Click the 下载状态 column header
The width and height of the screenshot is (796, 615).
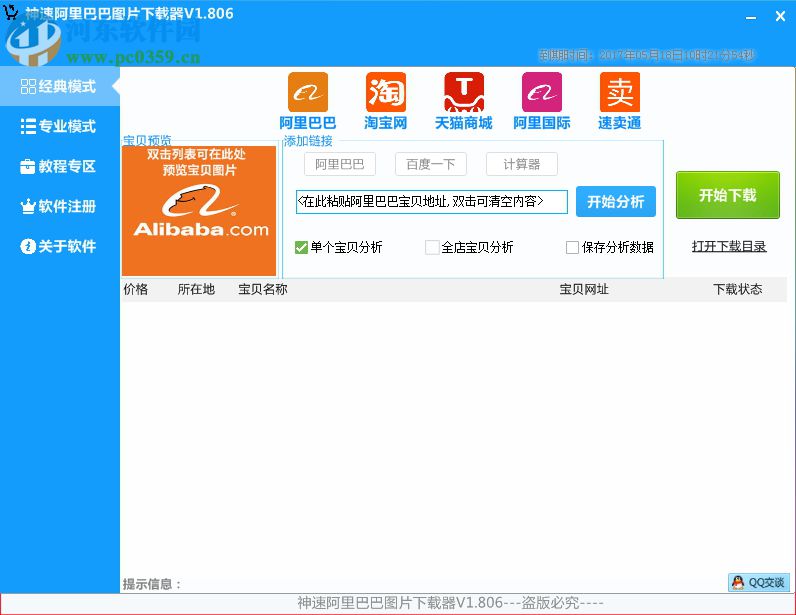coord(738,289)
